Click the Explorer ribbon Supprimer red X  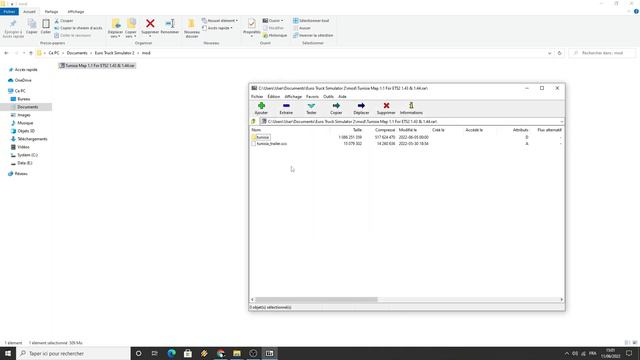point(150,24)
